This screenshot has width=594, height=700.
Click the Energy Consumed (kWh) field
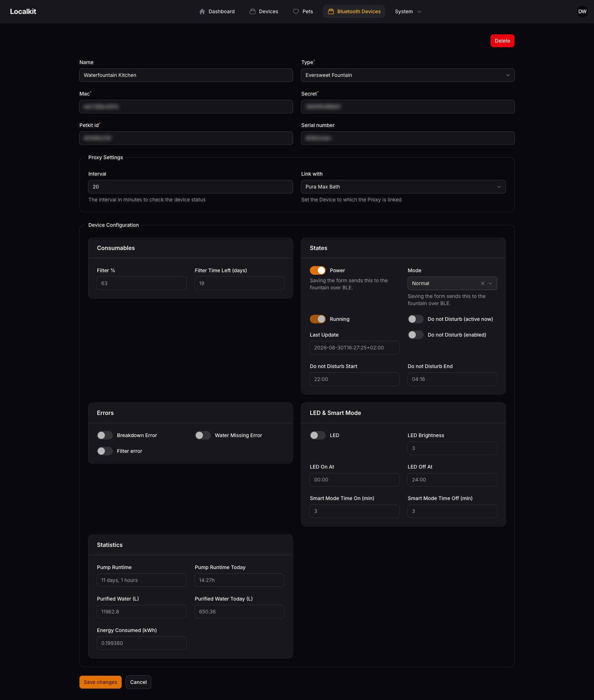click(x=142, y=643)
